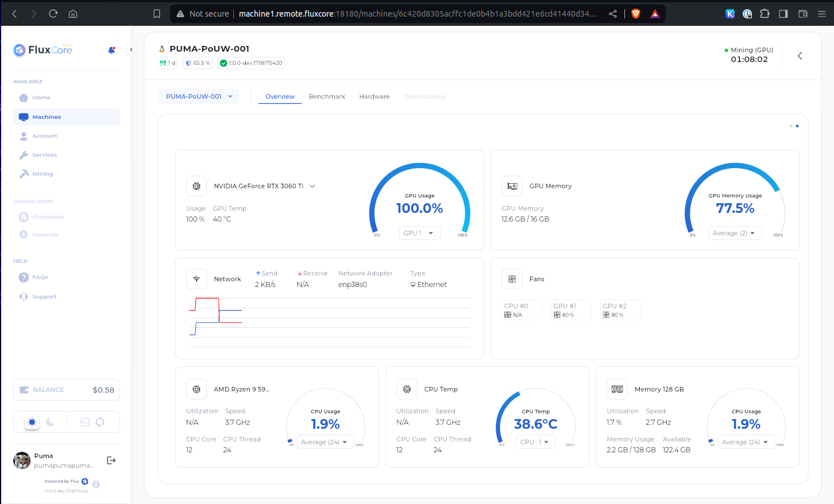Switch to first page dot of overview carousel
The height and width of the screenshot is (504, 834).
pos(791,126)
